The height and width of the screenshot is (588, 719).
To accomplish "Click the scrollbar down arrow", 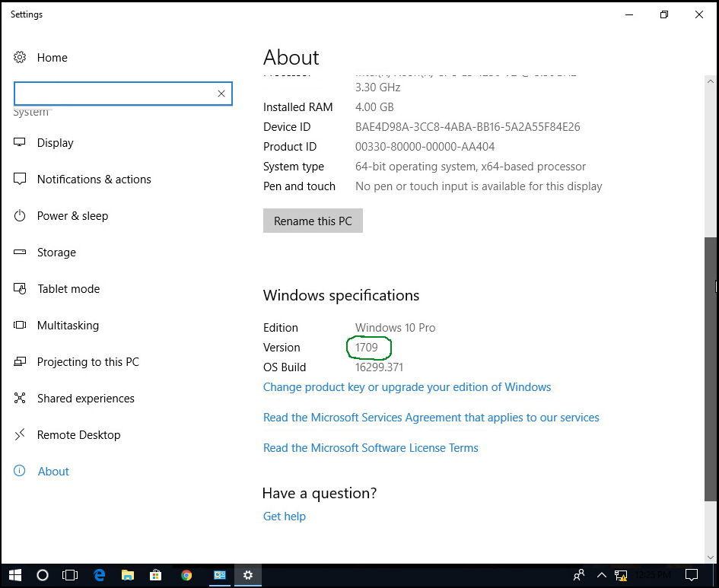I will point(711,558).
